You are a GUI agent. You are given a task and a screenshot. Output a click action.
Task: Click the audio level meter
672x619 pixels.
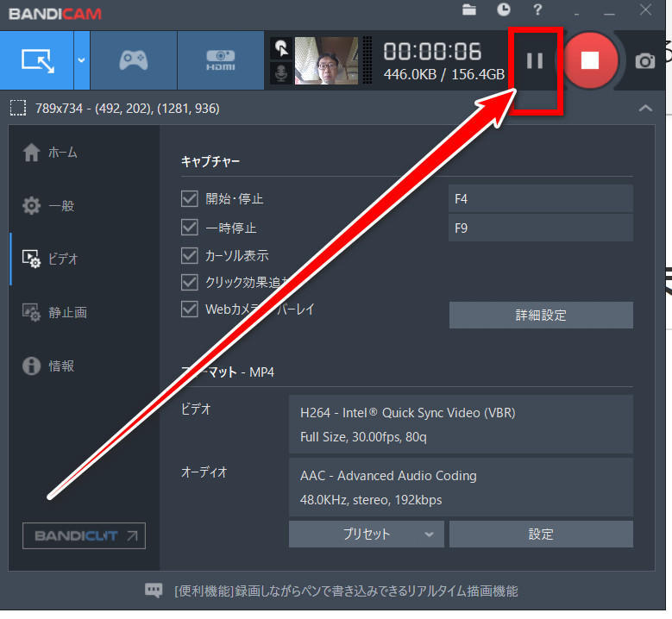pos(367,60)
